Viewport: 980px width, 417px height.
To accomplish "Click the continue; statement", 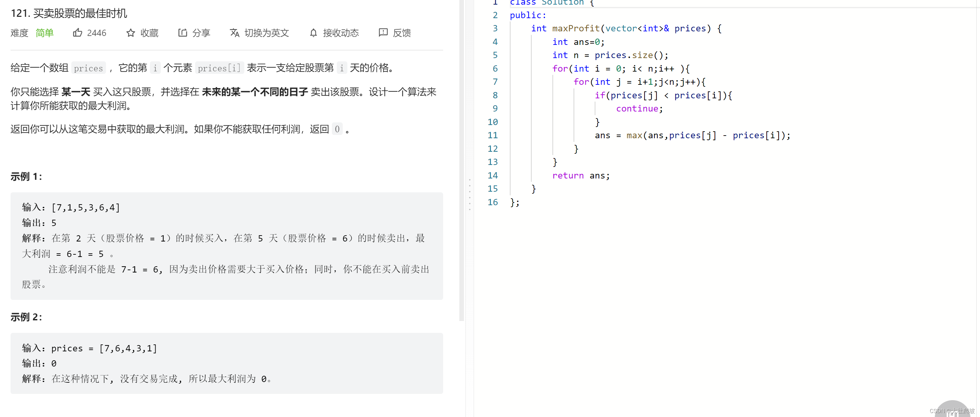I will click(640, 109).
